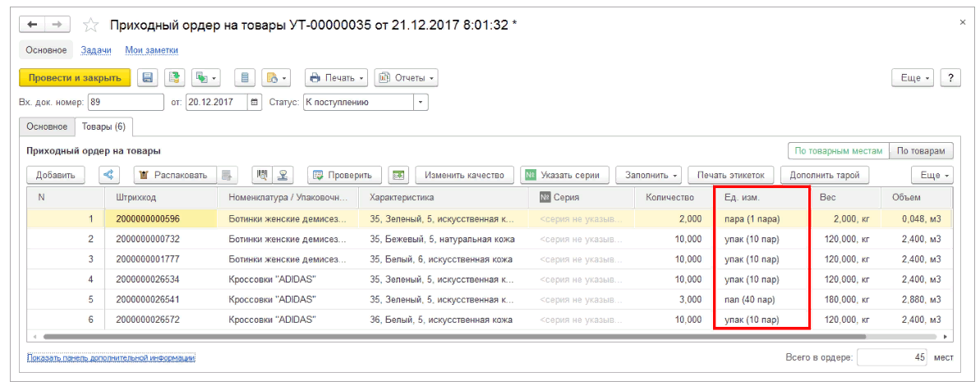The width and height of the screenshot is (980, 386).
Task: Click the Вх. док. номер input field
Action: (x=125, y=103)
